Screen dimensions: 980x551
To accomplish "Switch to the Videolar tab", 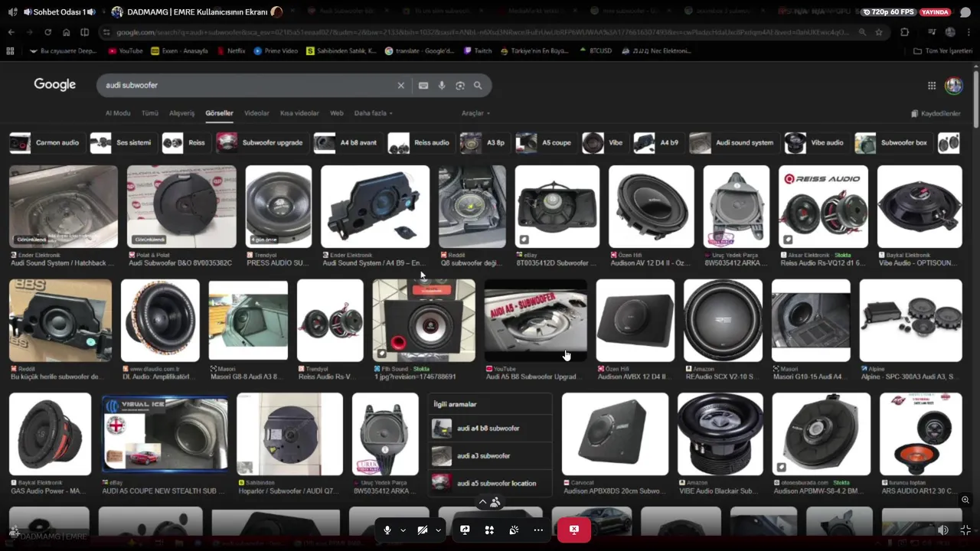I will [256, 113].
